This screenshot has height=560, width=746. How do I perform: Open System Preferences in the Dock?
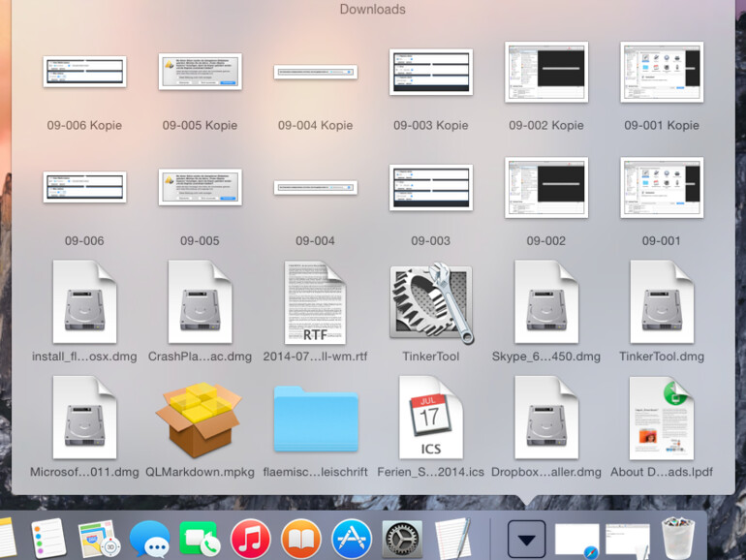click(x=402, y=538)
